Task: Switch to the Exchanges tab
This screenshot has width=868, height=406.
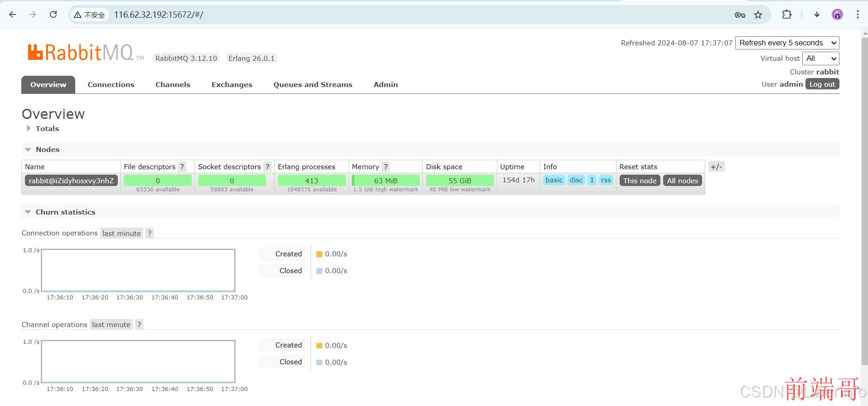Action: coord(232,85)
